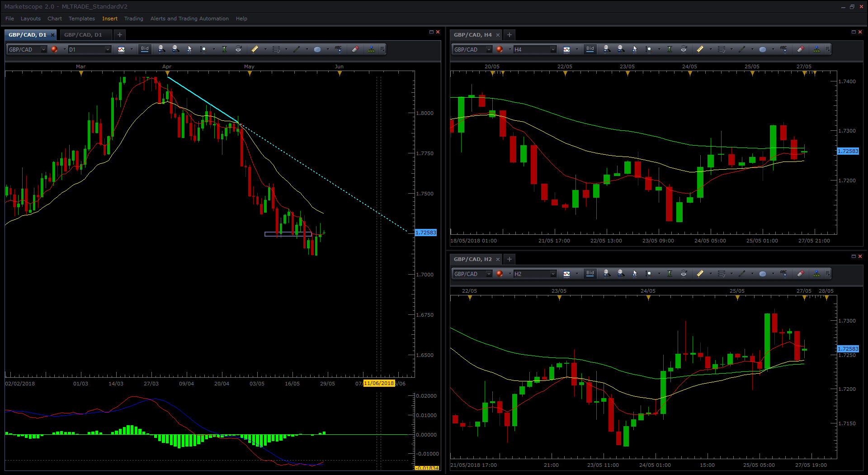The width and height of the screenshot is (868, 475).
Task: Click the chart style icon in D1 toolbar
Action: [121, 49]
